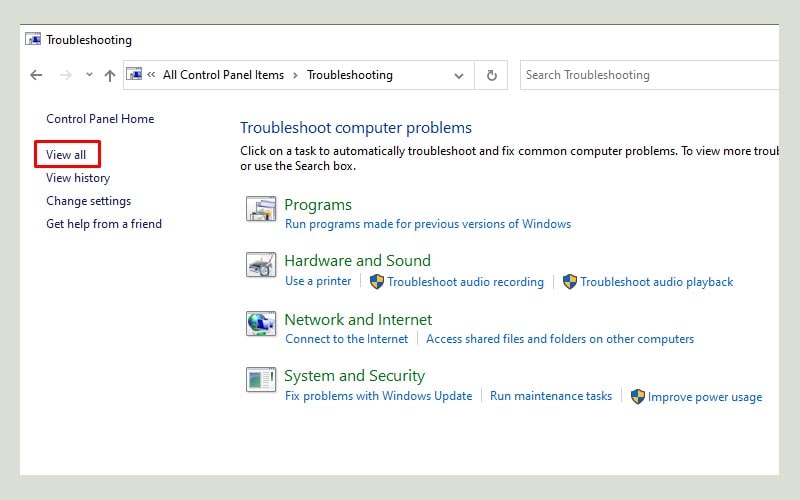This screenshot has height=500, width=800.
Task: Select Get help from a friend
Action: coord(104,224)
